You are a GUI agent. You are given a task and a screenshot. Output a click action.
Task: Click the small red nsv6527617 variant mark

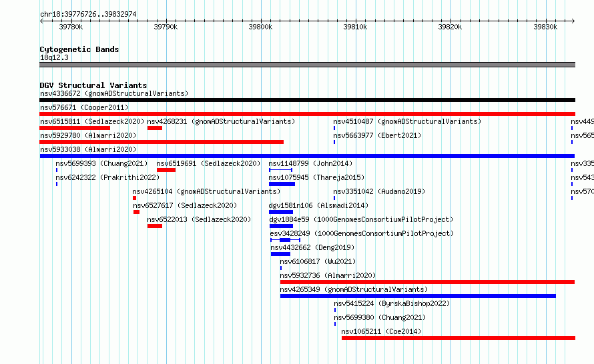click(136, 212)
